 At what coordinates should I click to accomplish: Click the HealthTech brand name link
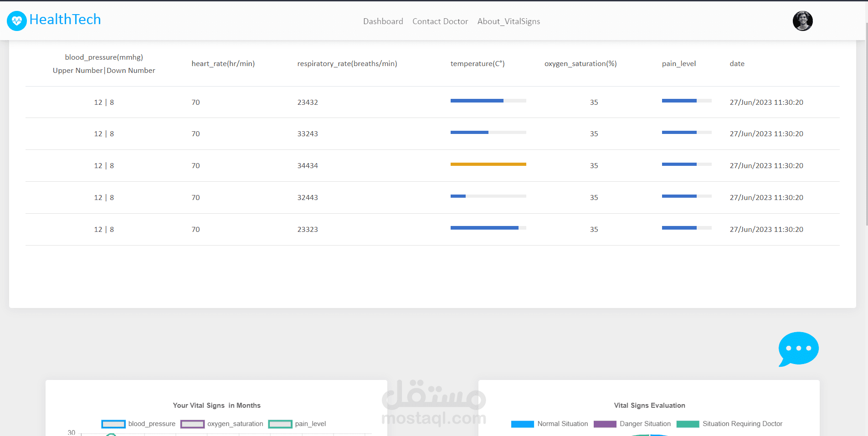[x=65, y=20]
